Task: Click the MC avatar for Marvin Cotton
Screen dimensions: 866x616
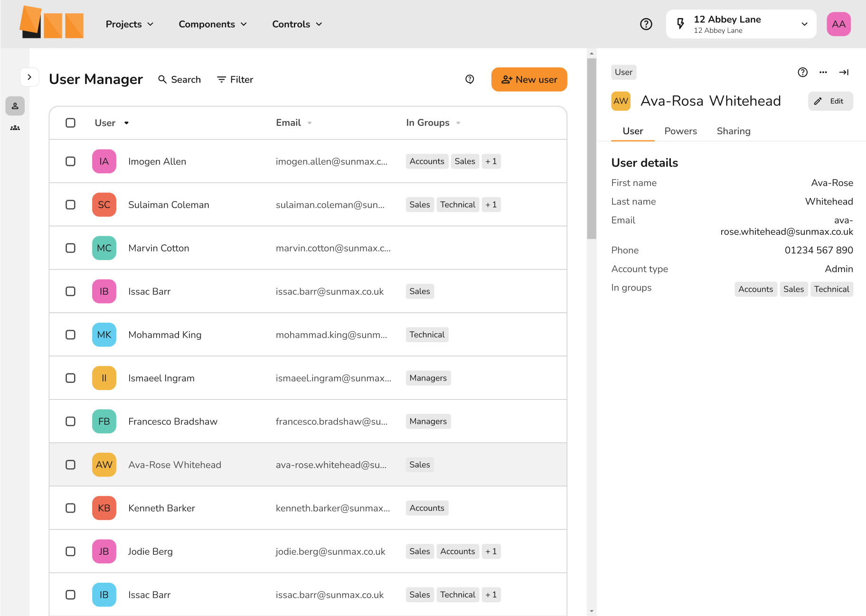Action: click(x=104, y=248)
